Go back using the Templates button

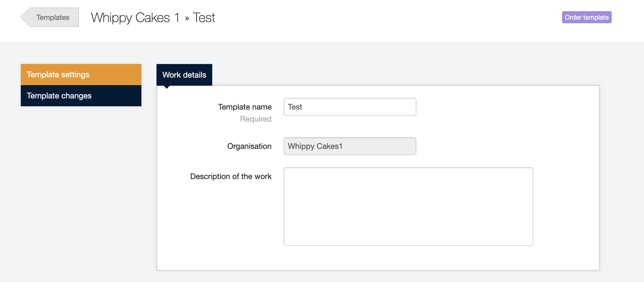click(53, 18)
